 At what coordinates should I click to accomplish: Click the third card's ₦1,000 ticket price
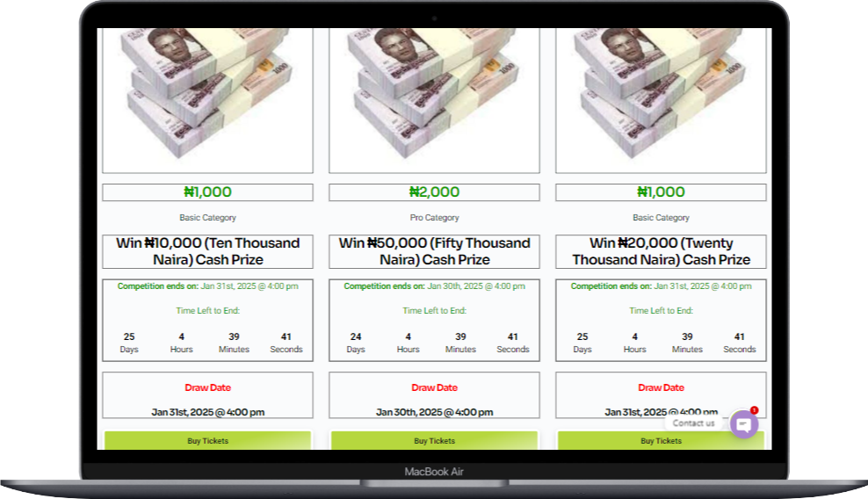(661, 192)
